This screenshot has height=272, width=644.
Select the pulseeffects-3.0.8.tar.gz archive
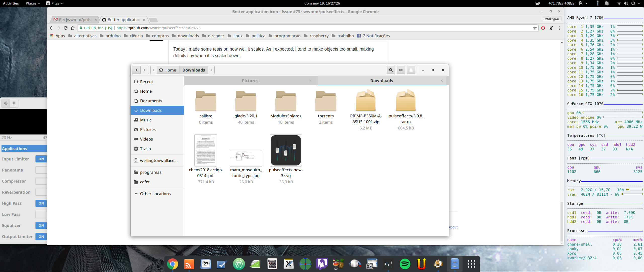tap(406, 100)
